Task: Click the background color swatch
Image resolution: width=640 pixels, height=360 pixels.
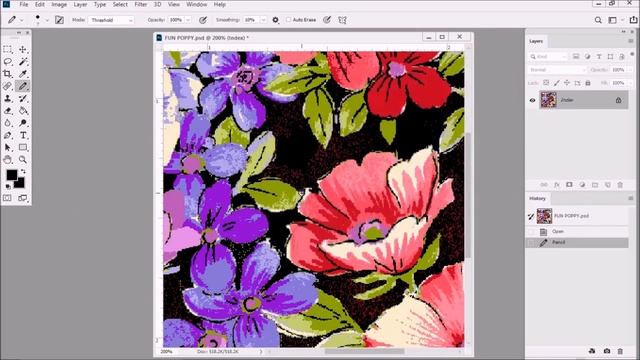Action: pos(20,184)
